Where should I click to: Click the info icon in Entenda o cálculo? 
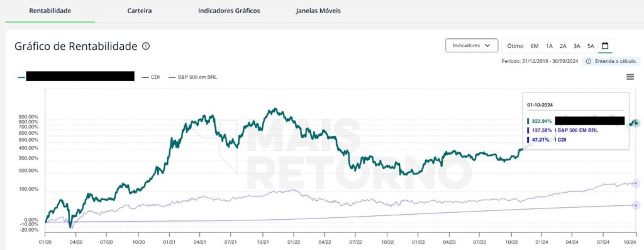588,61
